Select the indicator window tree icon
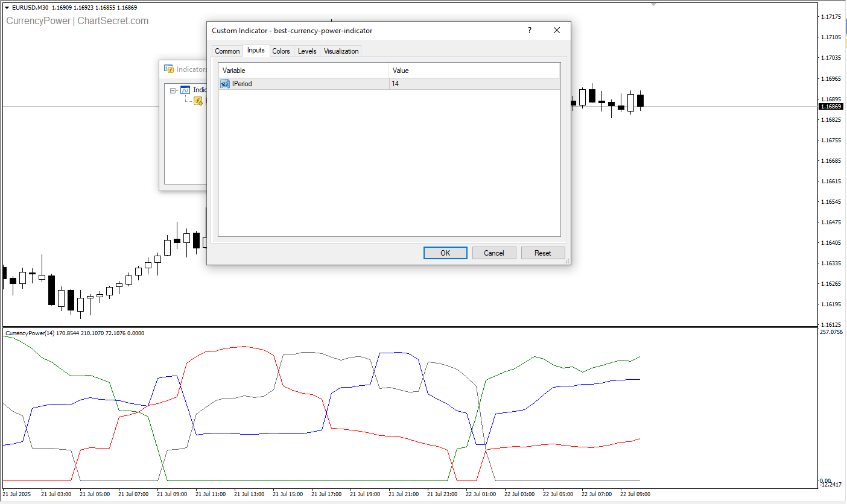847x504 pixels. [x=185, y=90]
